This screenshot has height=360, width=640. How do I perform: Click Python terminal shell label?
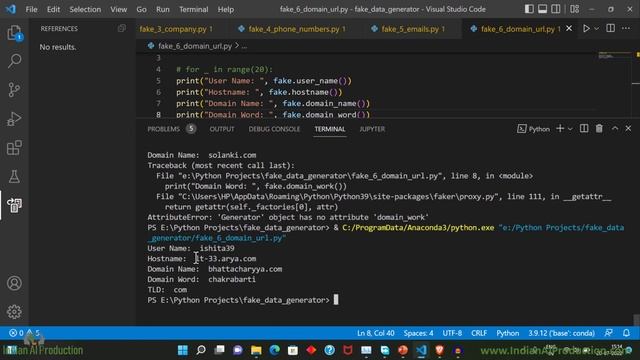[x=534, y=129]
